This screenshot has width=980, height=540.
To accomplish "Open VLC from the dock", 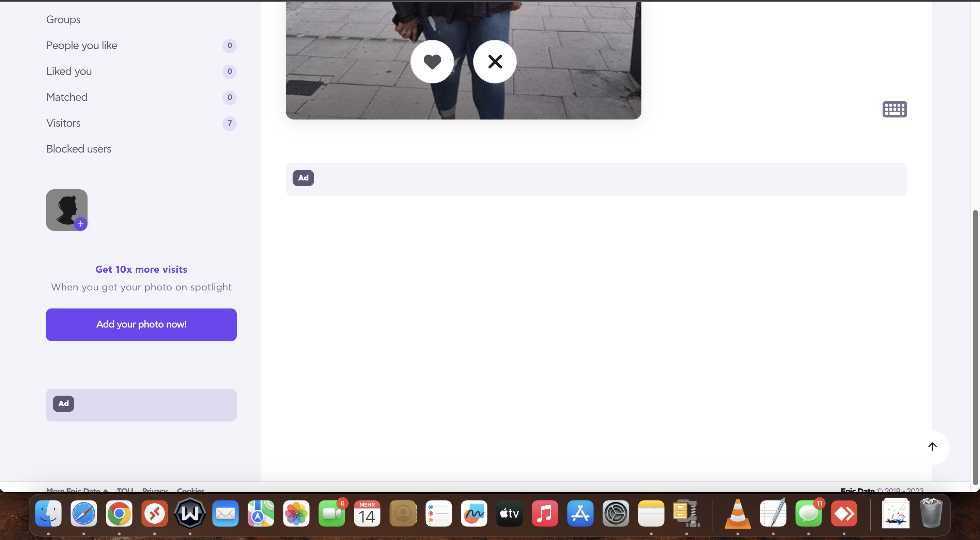I will 737,514.
